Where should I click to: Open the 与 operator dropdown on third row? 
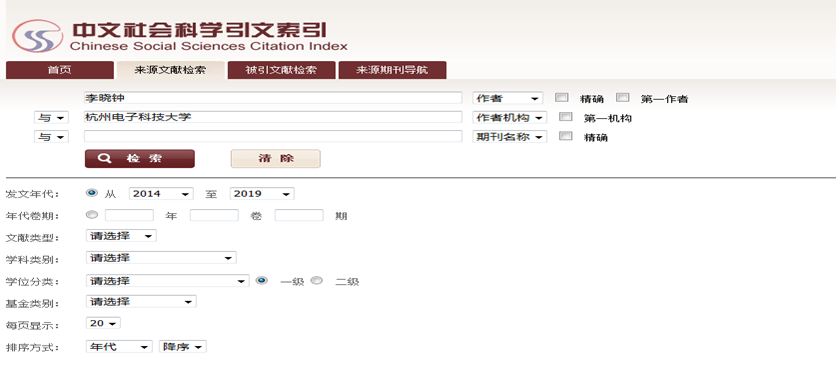coord(51,137)
